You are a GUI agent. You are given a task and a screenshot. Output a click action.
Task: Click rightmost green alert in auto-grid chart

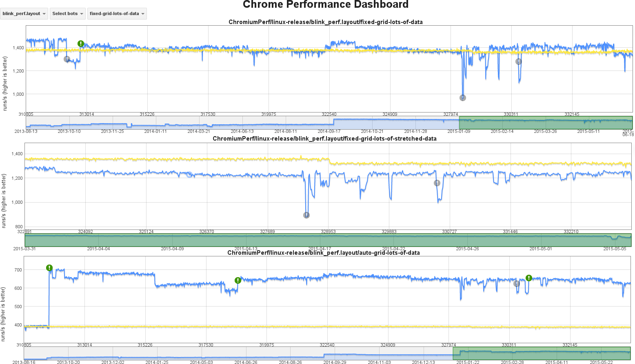pyautogui.click(x=529, y=278)
